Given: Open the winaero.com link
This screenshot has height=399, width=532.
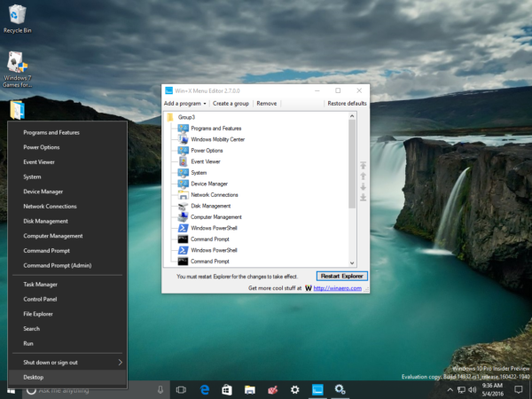Looking at the screenshot, I should click(337, 288).
